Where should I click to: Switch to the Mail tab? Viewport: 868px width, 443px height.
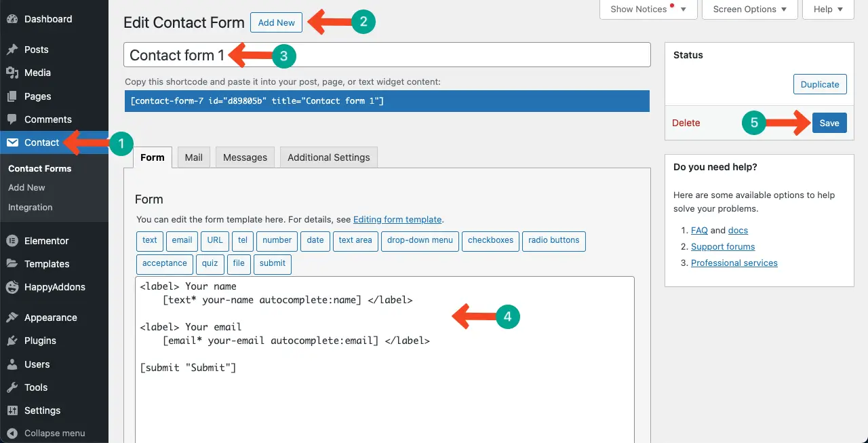coord(194,157)
